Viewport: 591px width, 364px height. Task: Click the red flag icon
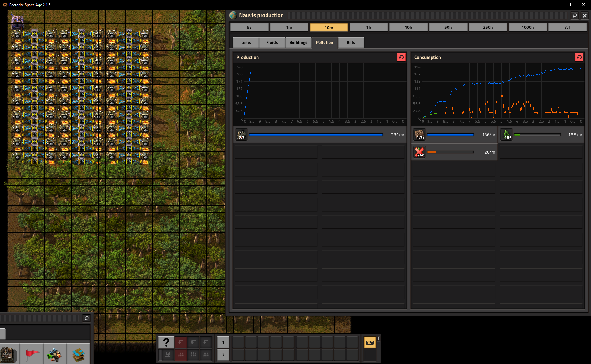tap(32, 354)
